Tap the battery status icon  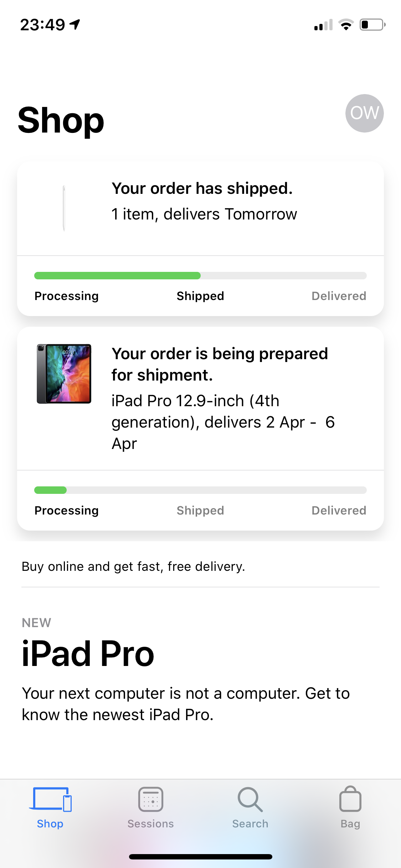[372, 25]
